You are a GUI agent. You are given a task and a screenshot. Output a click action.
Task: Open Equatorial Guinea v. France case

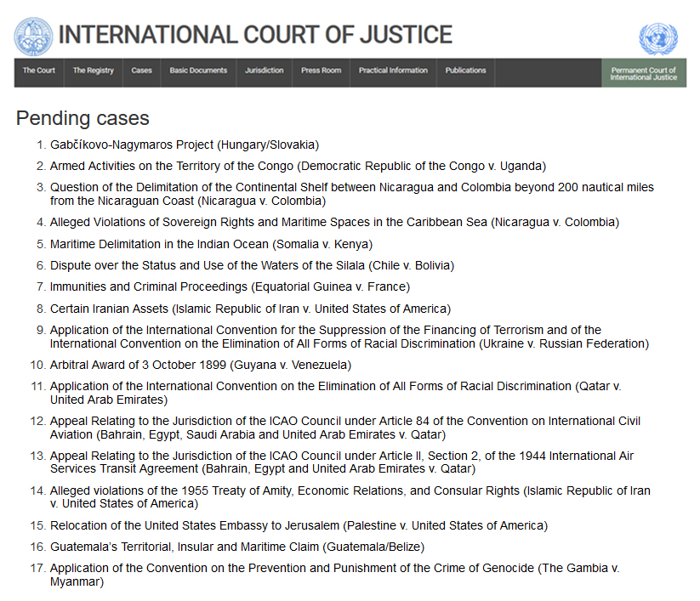[230, 286]
